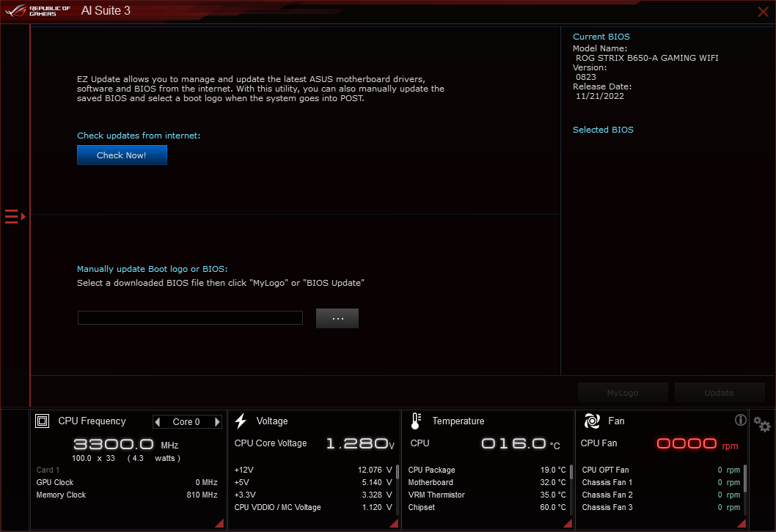Select the CPU Frequency panel icon
The width and height of the screenshot is (776, 532).
point(43,421)
